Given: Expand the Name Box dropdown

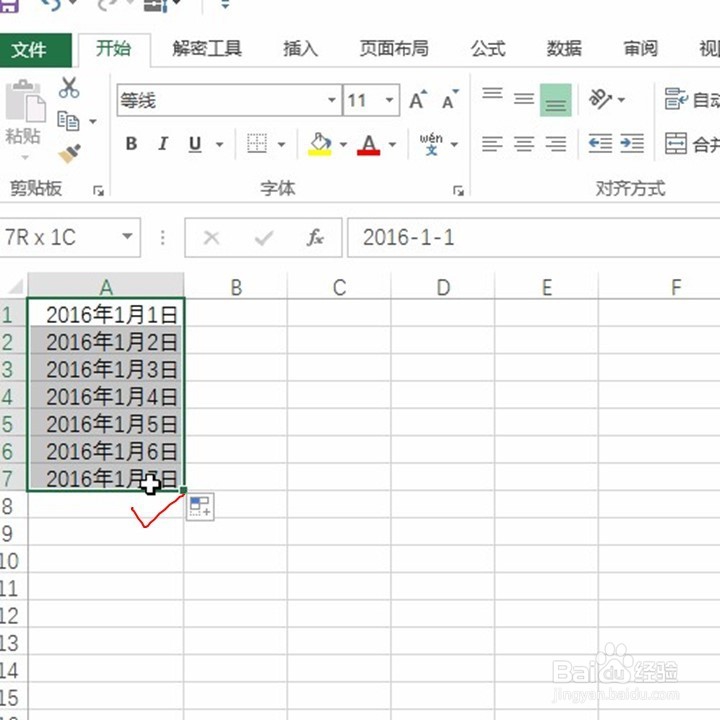Looking at the screenshot, I should point(127,236).
